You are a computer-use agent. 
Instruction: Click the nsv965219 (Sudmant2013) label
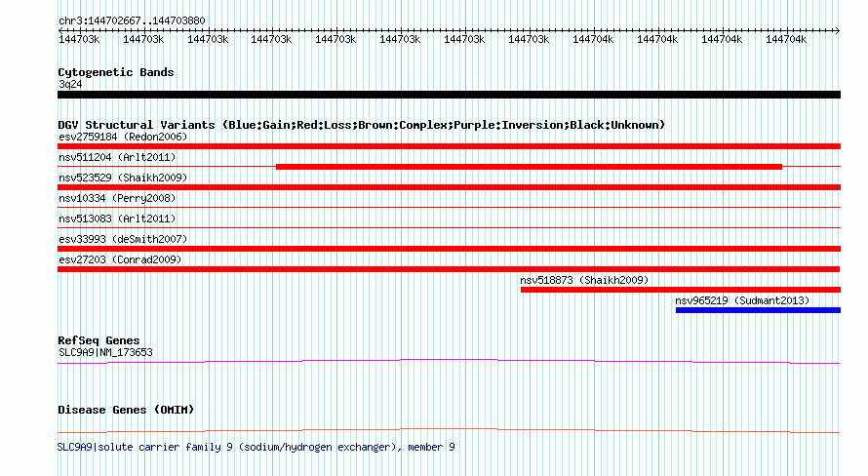pos(742,300)
